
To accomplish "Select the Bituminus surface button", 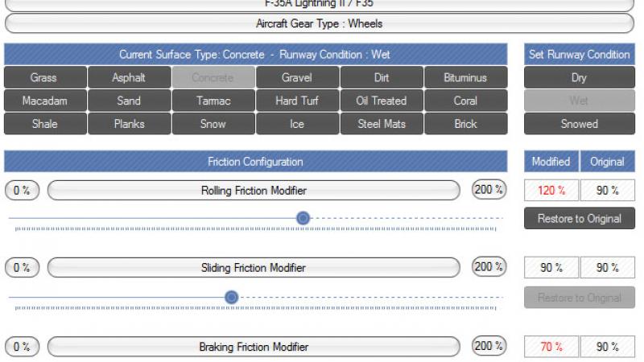I will tap(466, 77).
